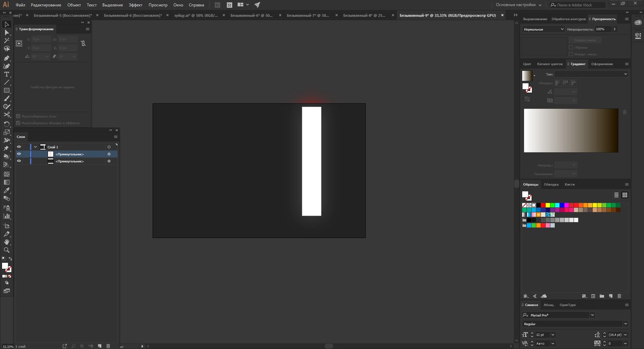
Task: Select the Zoom tool
Action: click(x=6, y=250)
